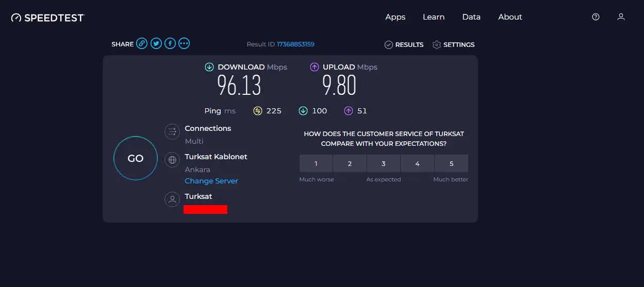Click the globe server icon
644x287 pixels.
(172, 160)
